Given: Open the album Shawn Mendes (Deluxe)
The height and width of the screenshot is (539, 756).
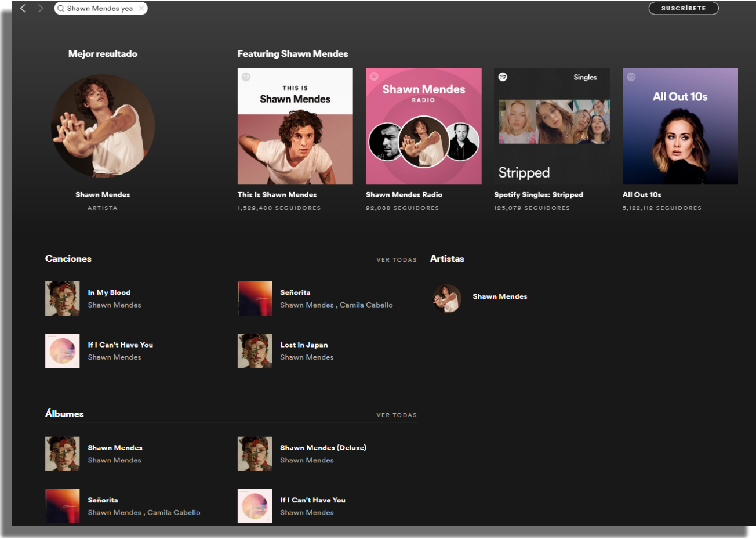Looking at the screenshot, I should point(323,448).
